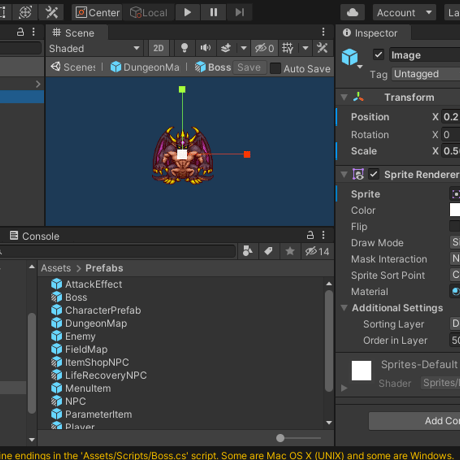The image size is (460, 460).
Task: Click the green Y-axis move handle
Action: click(182, 89)
